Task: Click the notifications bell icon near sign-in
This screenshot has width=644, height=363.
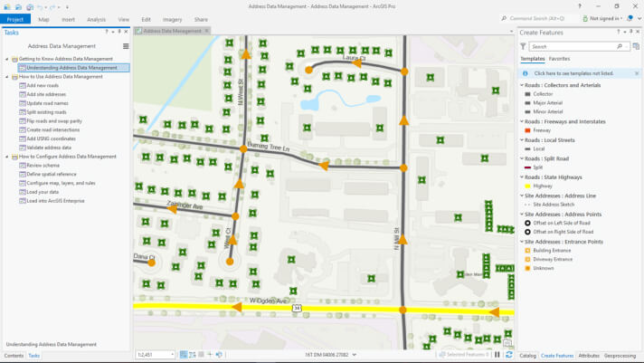Action: 630,18
